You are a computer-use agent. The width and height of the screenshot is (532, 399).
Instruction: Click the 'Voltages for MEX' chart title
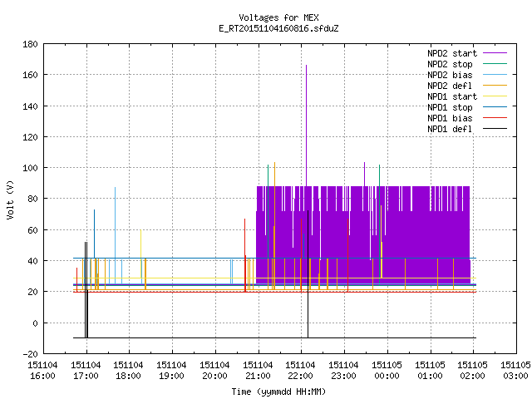(x=278, y=17)
